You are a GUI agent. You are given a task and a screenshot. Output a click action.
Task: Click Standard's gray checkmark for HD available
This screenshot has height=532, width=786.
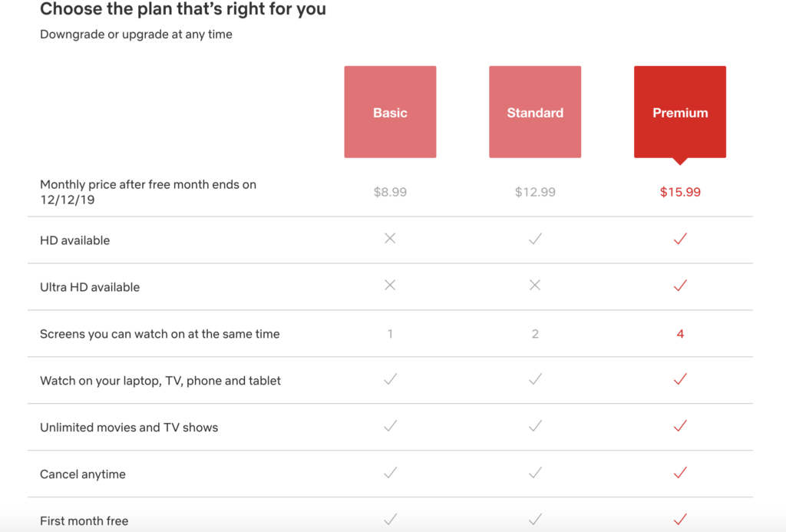(x=535, y=239)
